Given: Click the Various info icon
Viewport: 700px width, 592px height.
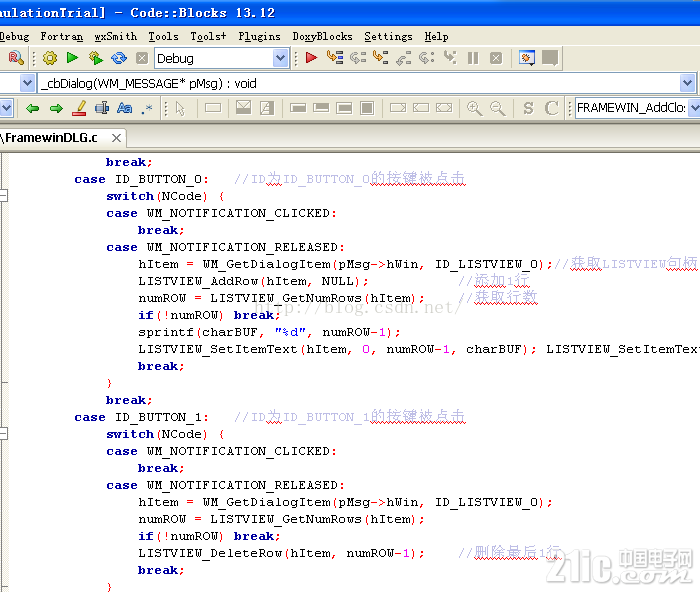Looking at the screenshot, I should click(550, 58).
